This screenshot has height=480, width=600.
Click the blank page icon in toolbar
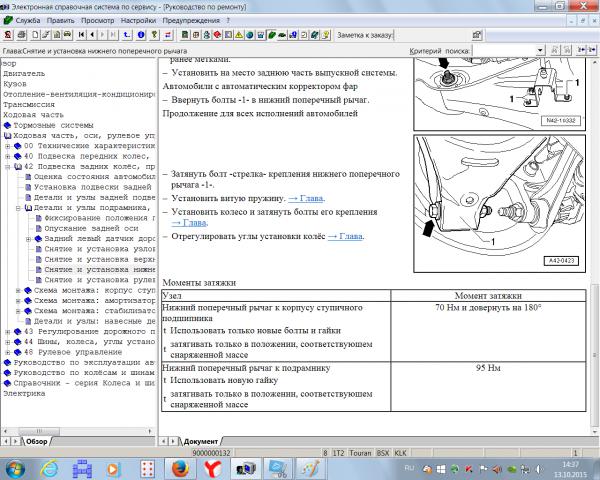click(x=35, y=35)
